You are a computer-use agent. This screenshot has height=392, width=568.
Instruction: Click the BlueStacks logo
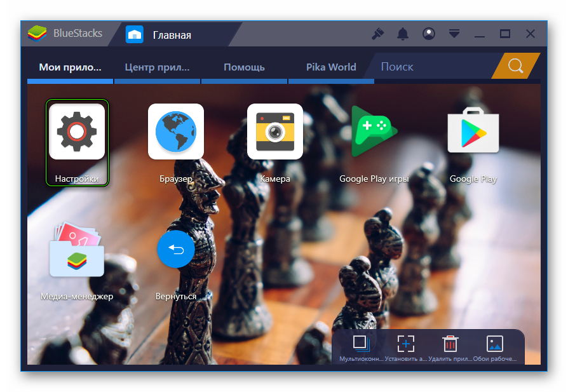point(37,34)
